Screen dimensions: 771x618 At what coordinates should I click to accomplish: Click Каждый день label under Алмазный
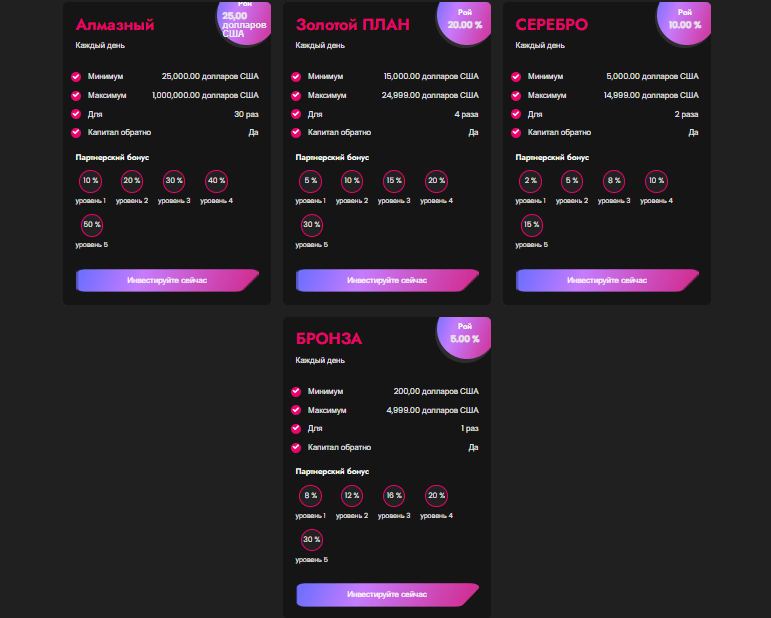100,45
